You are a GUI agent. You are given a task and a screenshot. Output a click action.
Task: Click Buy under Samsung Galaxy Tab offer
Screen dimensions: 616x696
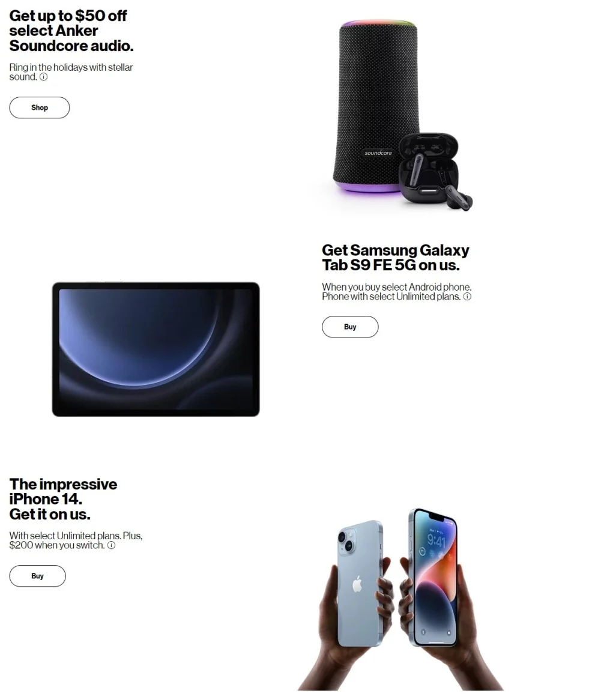pos(349,327)
